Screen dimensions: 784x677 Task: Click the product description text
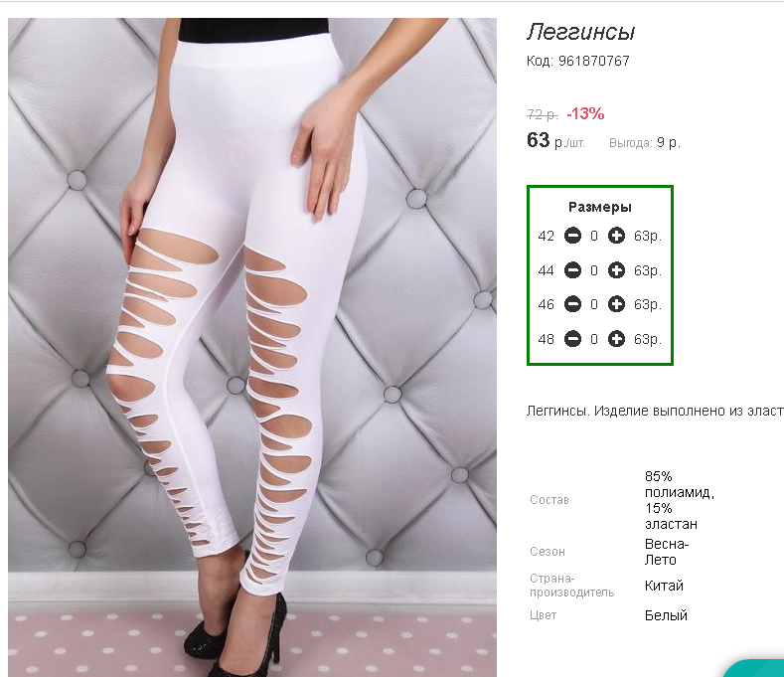tap(655, 411)
